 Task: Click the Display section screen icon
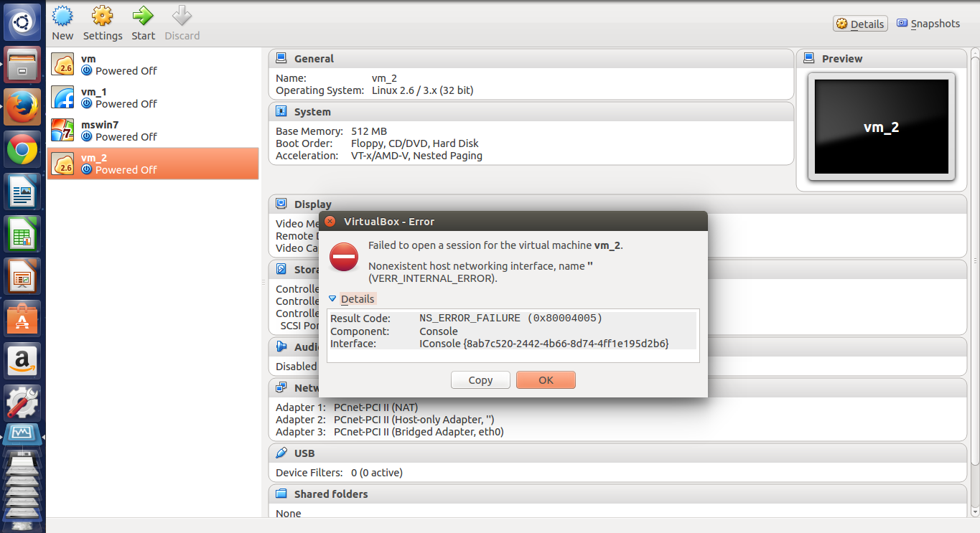tap(281, 204)
